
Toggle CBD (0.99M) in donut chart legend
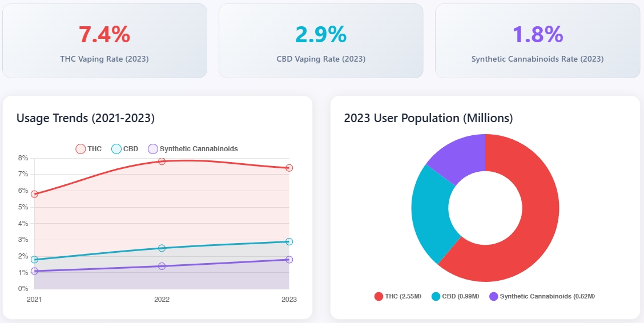pos(456,296)
